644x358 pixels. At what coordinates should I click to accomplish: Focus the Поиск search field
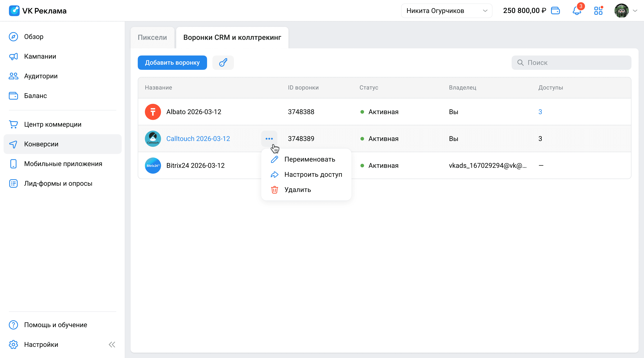571,63
